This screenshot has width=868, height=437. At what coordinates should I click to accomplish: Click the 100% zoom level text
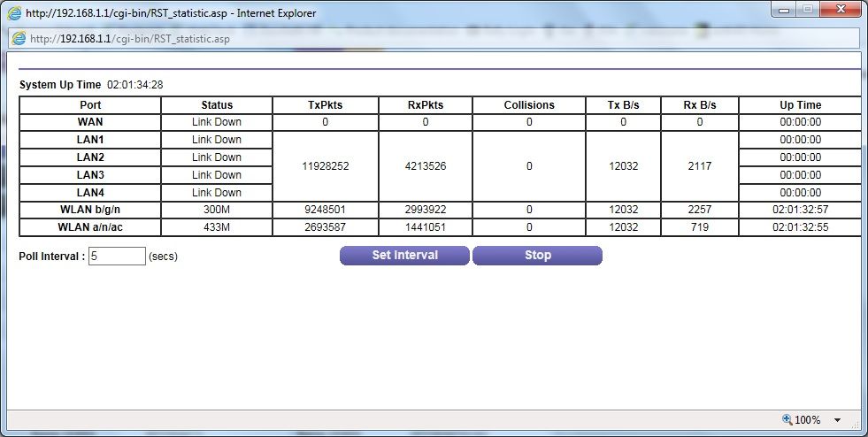click(808, 420)
